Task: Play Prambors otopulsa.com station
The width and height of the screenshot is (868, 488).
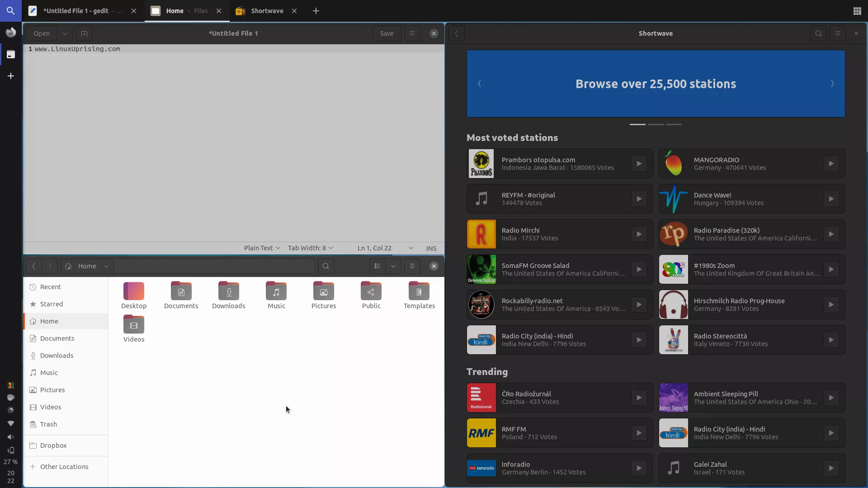Action: pyautogui.click(x=639, y=164)
